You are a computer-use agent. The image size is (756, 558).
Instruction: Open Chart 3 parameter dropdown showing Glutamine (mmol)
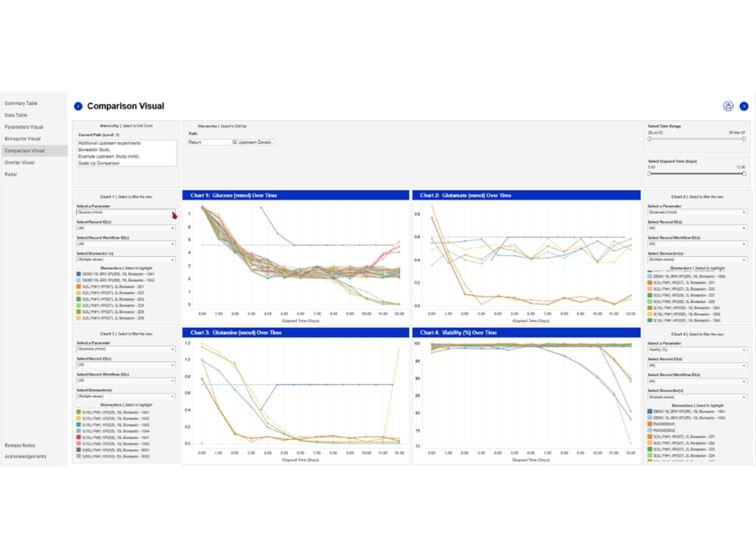tap(126, 349)
